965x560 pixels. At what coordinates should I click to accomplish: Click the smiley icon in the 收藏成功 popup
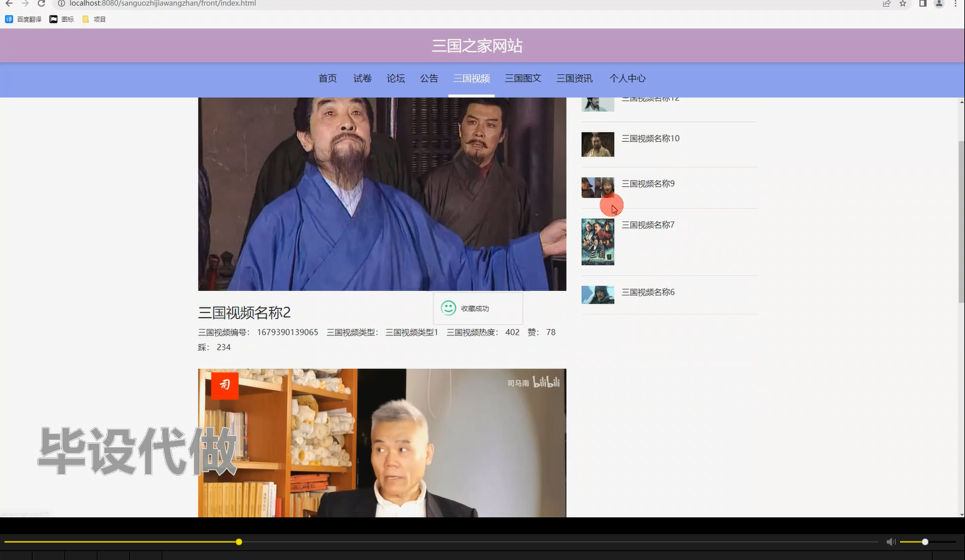point(448,307)
